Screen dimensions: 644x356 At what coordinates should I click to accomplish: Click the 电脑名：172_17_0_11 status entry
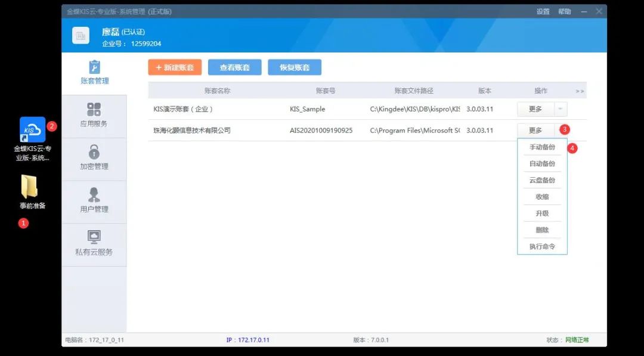(x=94, y=340)
